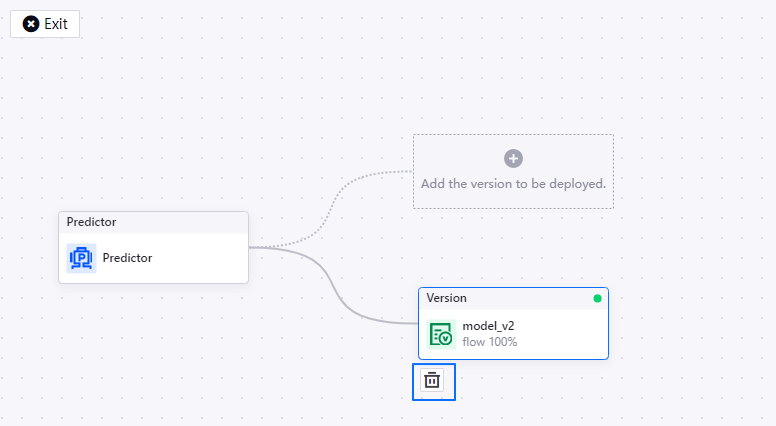Click the blue Predictor robot icon
The width and height of the screenshot is (776, 426).
(x=81, y=258)
